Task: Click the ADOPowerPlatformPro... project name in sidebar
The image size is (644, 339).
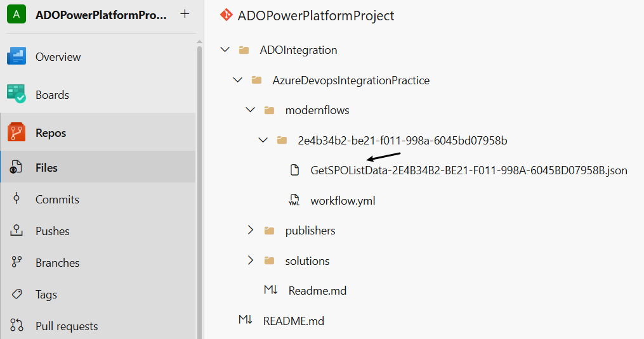Action: (x=101, y=15)
